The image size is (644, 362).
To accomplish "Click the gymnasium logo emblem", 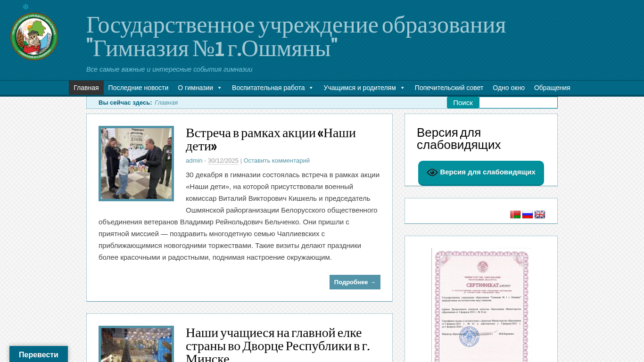I will point(34,36).
